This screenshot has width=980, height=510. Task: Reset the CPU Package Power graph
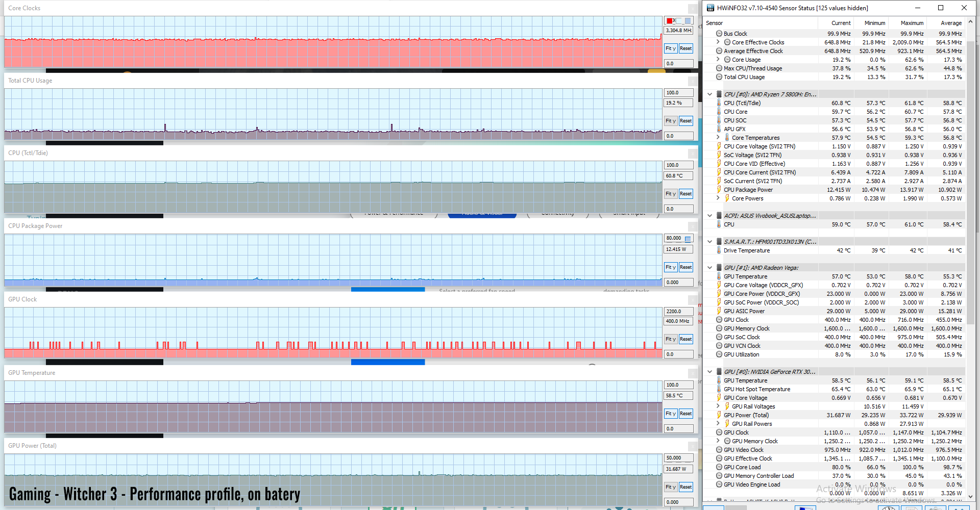[685, 267]
